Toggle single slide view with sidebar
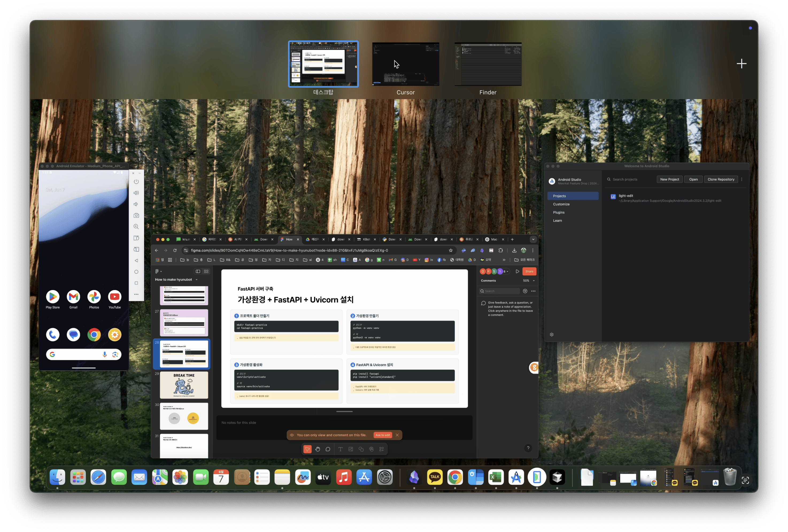 tap(198, 271)
